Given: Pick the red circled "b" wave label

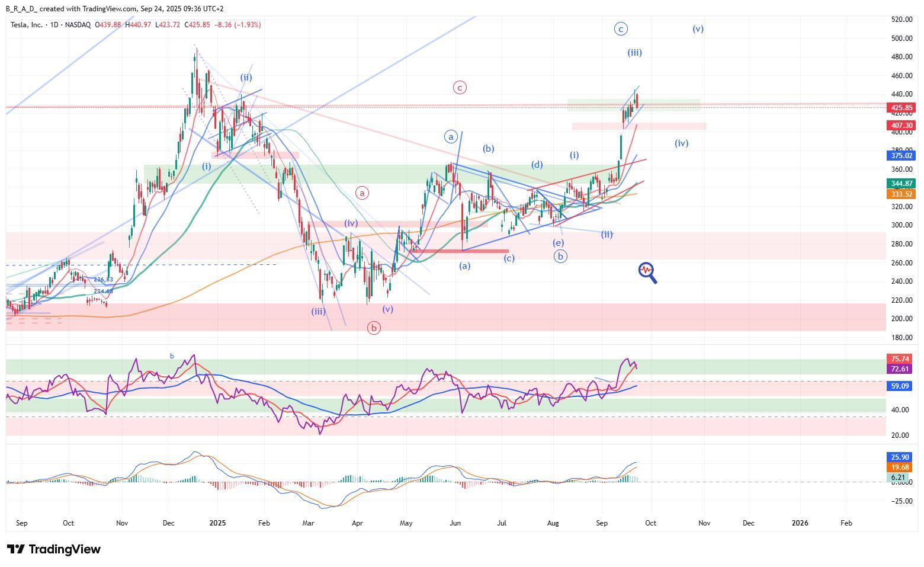Looking at the screenshot, I should 374,328.
